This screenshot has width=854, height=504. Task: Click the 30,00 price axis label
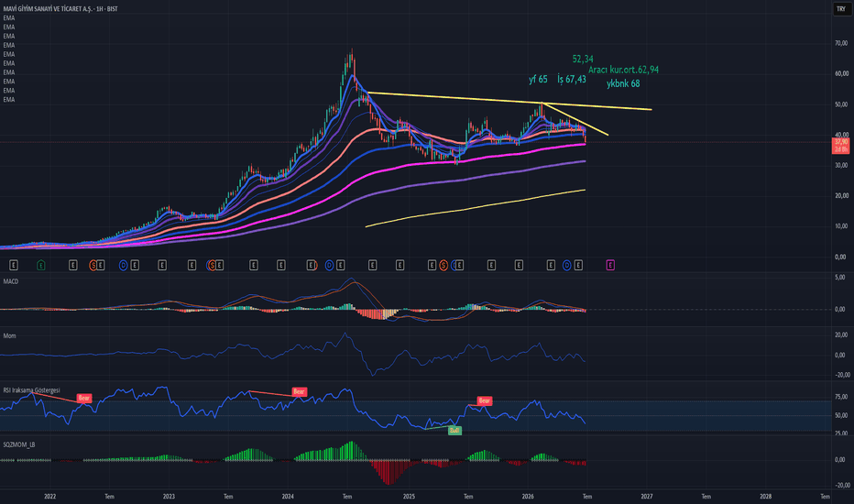click(x=840, y=166)
